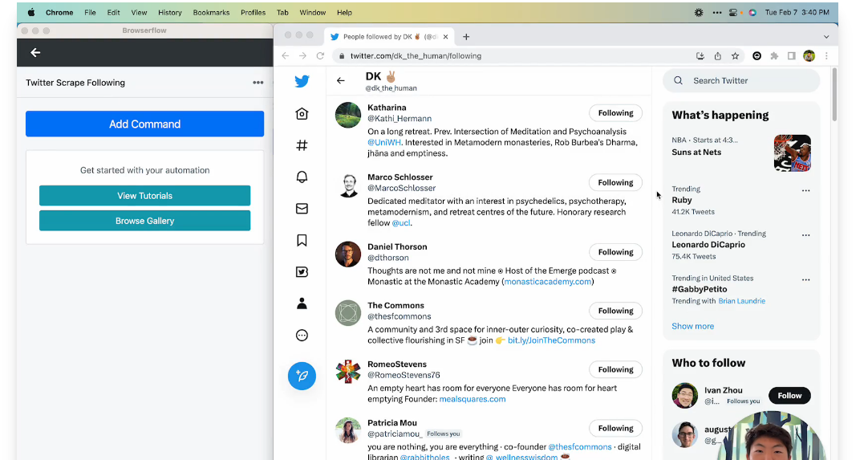
Task: Open Twitter Notifications bell
Action: tap(302, 177)
